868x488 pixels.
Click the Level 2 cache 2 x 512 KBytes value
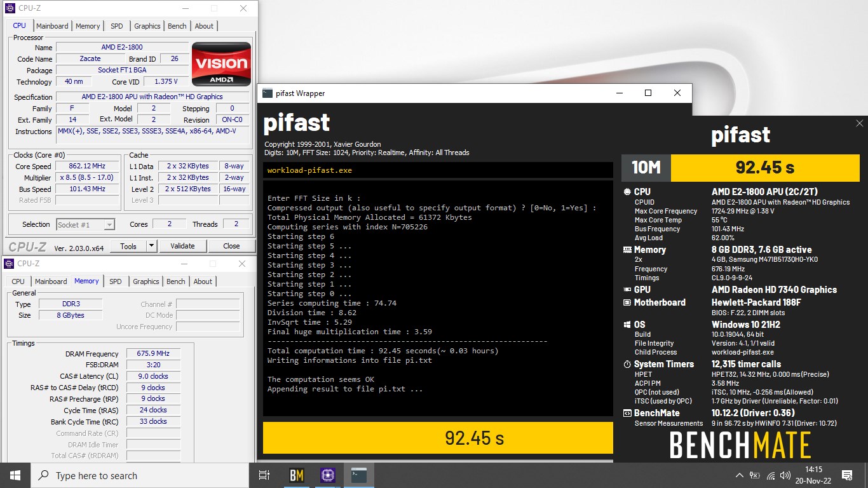click(188, 189)
